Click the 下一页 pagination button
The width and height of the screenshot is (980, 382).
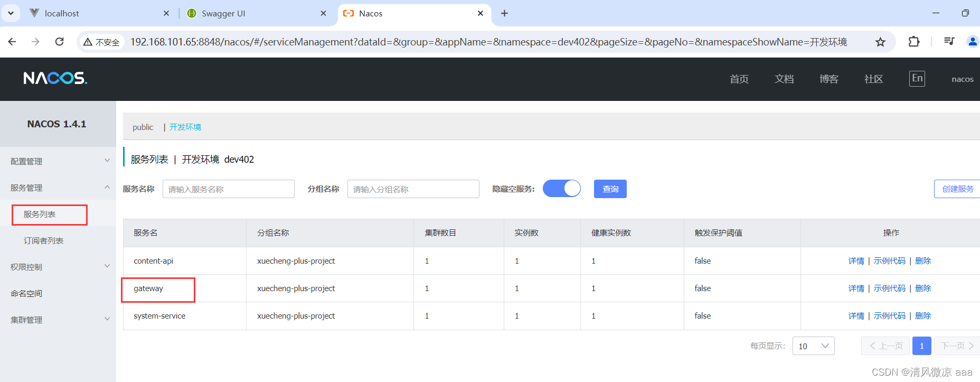click(957, 346)
